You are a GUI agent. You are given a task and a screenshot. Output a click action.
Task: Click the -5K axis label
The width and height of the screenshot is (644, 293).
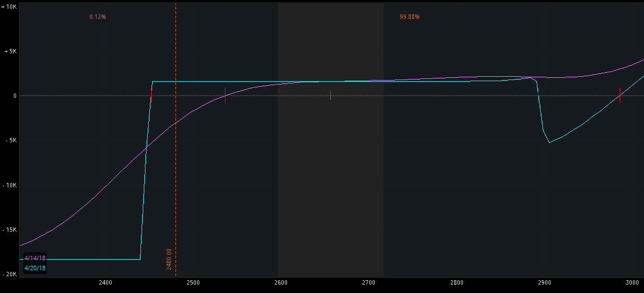[10, 140]
